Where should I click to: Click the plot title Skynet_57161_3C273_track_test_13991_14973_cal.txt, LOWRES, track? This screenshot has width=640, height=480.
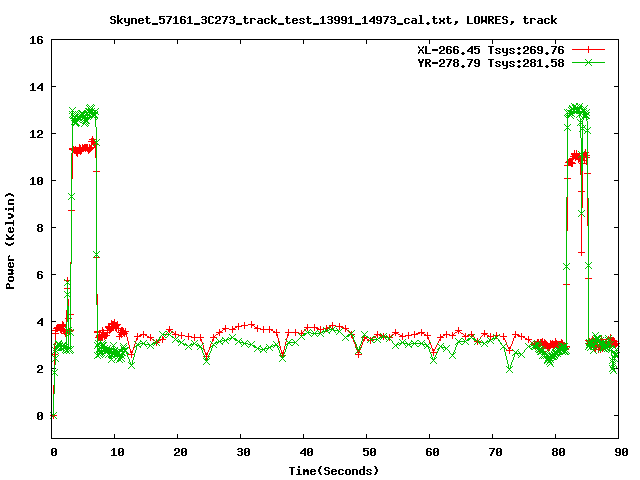pyautogui.click(x=333, y=20)
